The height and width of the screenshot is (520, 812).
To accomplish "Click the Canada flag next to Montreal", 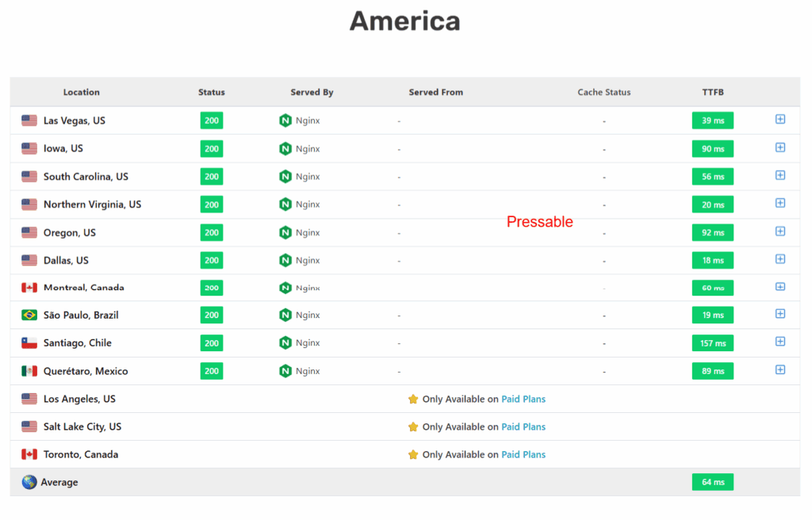I will tap(29, 287).
